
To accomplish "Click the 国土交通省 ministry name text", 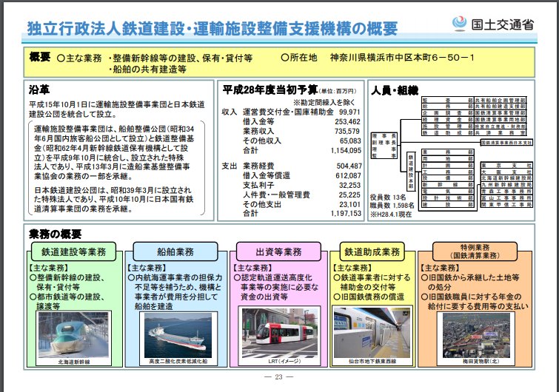I will coord(502,24).
